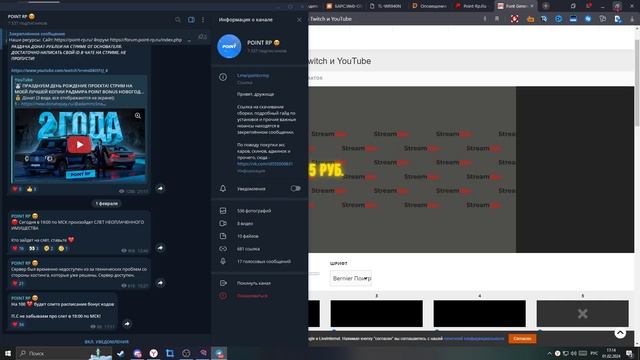Click the enable notifications button at chat bottom
The width and height of the screenshot is (640, 360).
(x=107, y=341)
